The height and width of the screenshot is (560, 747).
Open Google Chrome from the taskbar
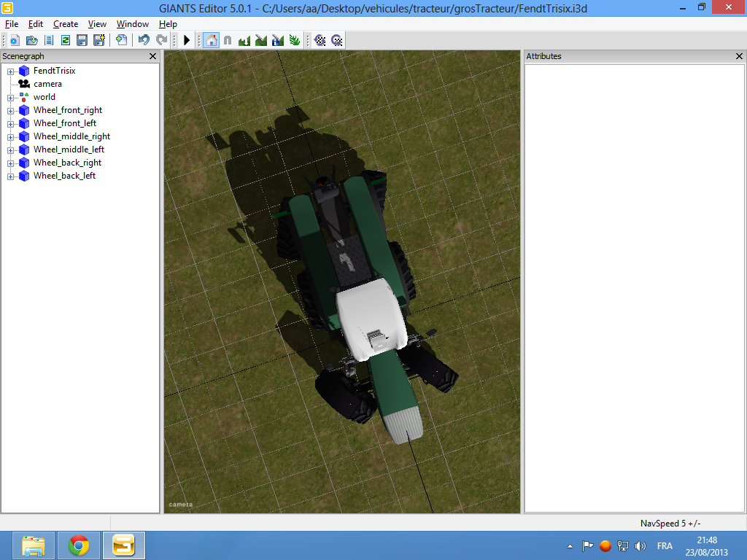coord(79,545)
